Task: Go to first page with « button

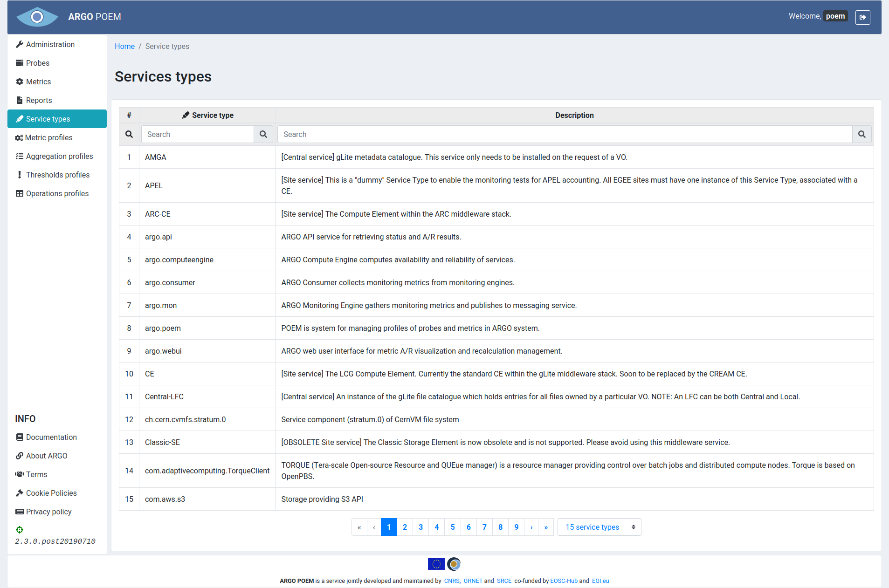Action: (x=359, y=527)
